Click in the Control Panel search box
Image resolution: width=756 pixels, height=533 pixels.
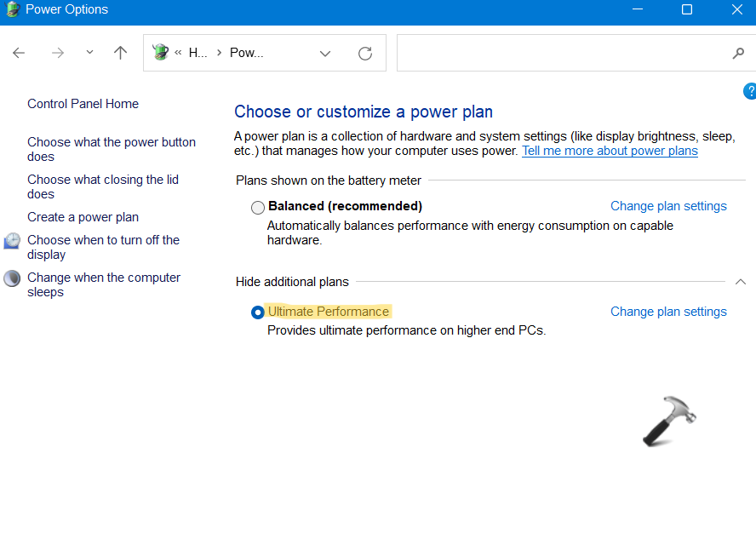pos(562,54)
